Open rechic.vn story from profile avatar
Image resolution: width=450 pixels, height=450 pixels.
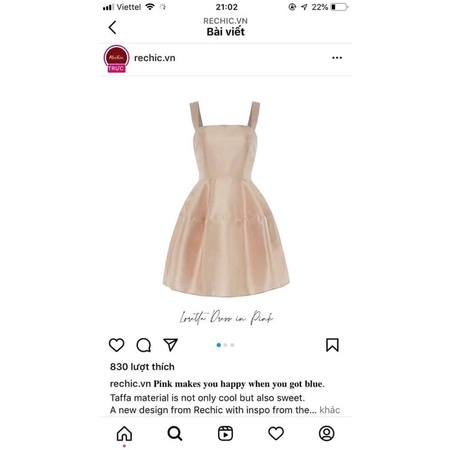pyautogui.click(x=116, y=58)
